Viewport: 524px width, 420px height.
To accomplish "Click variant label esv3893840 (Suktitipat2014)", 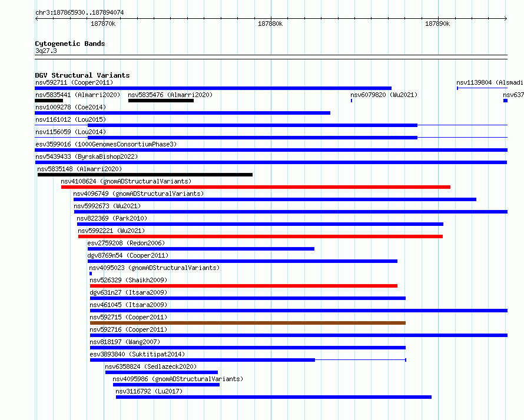I will pyautogui.click(x=137, y=354).
